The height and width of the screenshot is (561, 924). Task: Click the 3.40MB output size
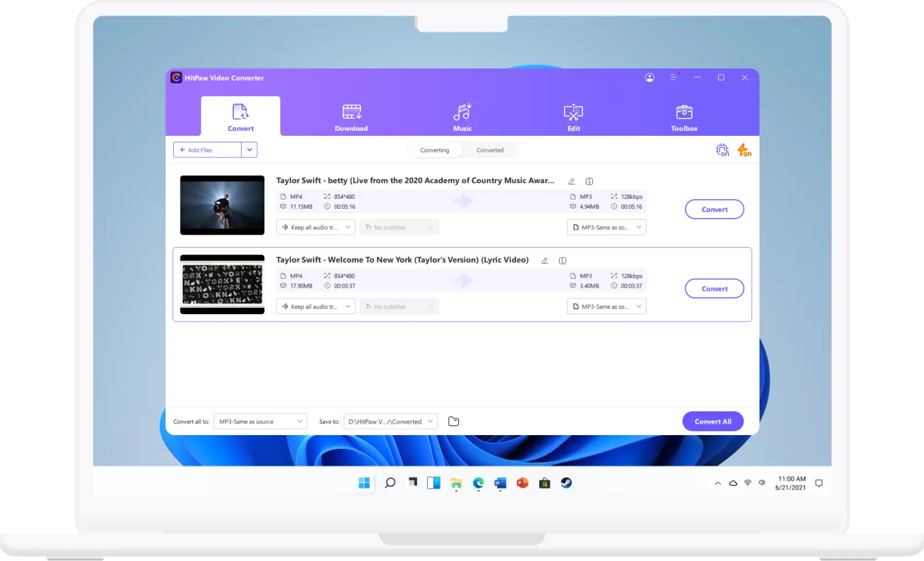pyautogui.click(x=589, y=286)
